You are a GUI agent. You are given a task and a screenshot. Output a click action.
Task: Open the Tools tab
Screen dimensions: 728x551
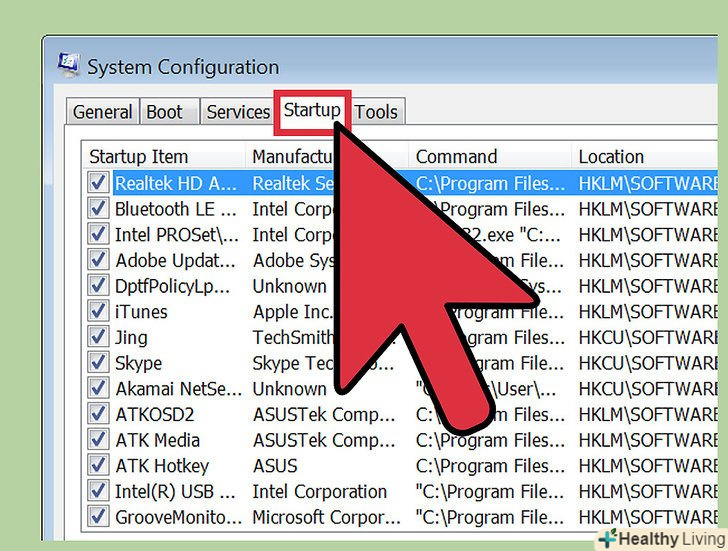(376, 112)
